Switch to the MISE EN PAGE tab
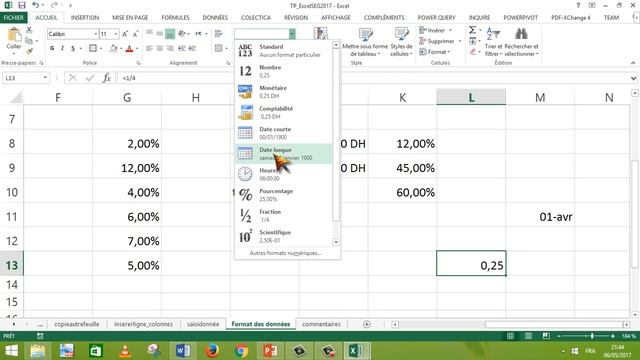Image resolution: width=640 pixels, height=360 pixels. pos(130,18)
